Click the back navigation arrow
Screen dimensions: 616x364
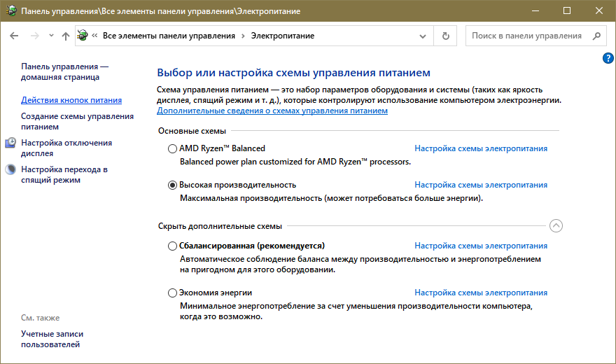pyautogui.click(x=15, y=36)
